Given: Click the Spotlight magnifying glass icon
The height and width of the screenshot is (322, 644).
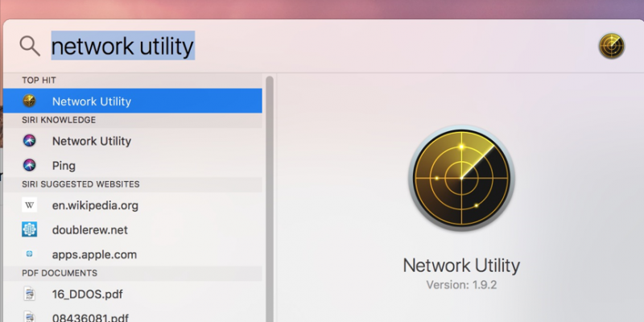Looking at the screenshot, I should click(30, 46).
